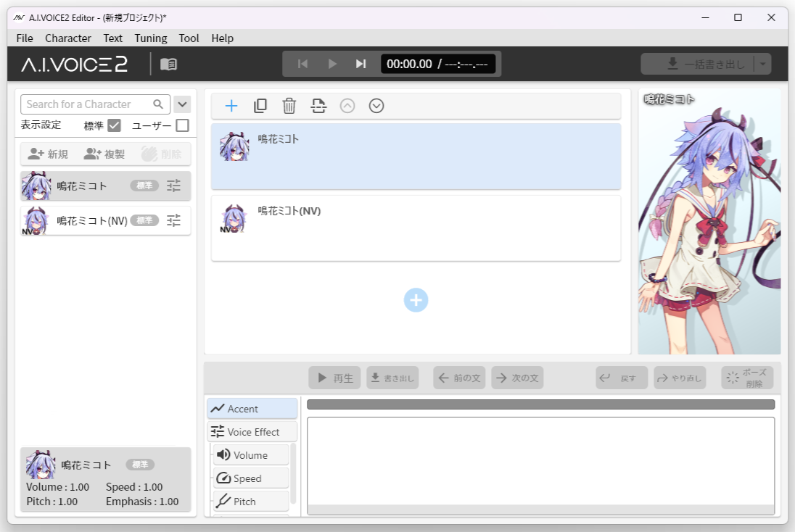Viewport: 795px width, 532px height.
Task: Open tuning sliders icon for 鳴花ミコト(NV)
Action: pyautogui.click(x=173, y=220)
